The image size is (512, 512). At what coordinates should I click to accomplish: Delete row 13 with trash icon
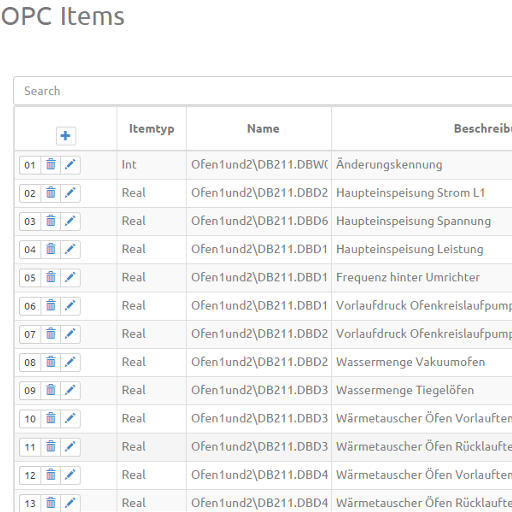coord(51,503)
